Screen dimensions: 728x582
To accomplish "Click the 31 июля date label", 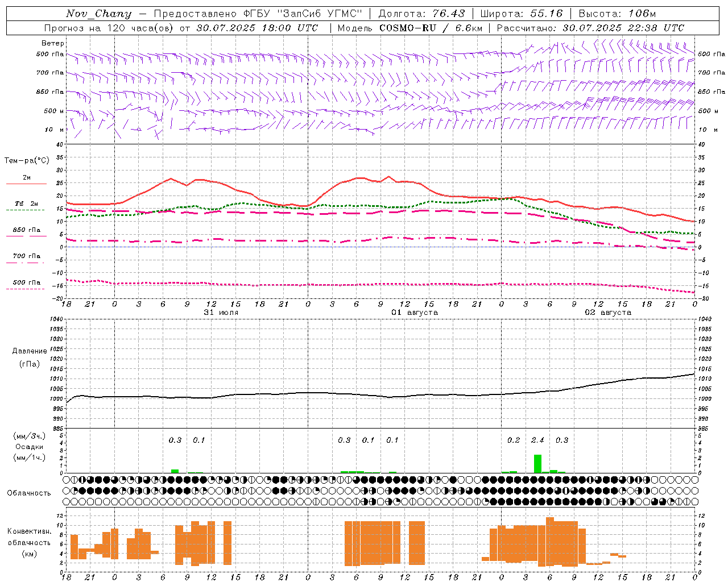I will [x=221, y=312].
